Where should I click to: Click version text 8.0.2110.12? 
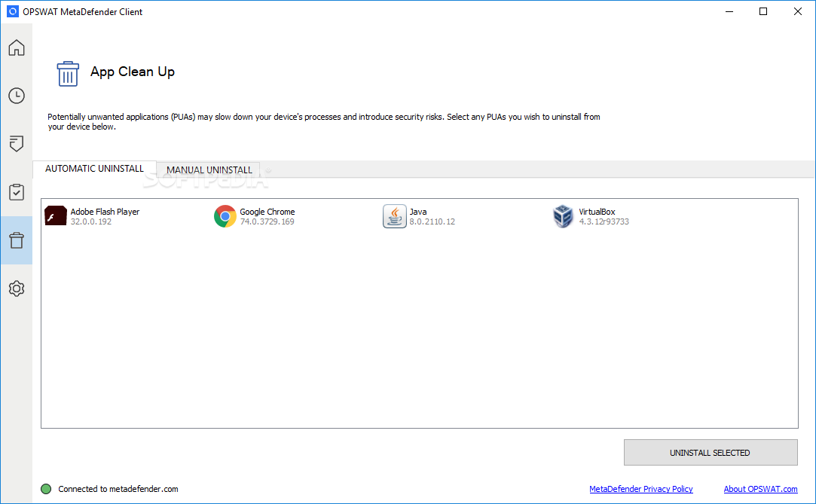pyautogui.click(x=432, y=221)
